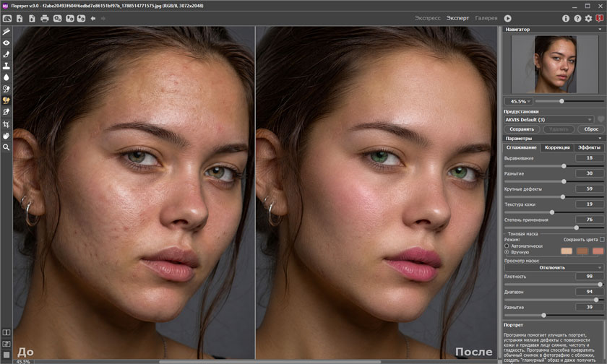Select the hair comb tool at top of toolbox

pyautogui.click(x=7, y=31)
